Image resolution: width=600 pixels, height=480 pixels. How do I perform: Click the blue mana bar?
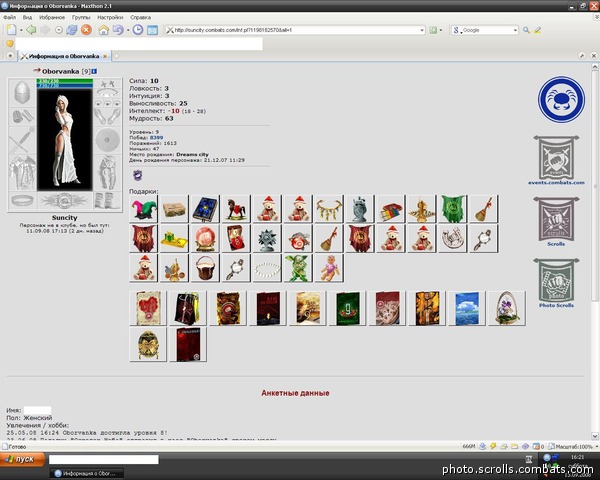65,86
